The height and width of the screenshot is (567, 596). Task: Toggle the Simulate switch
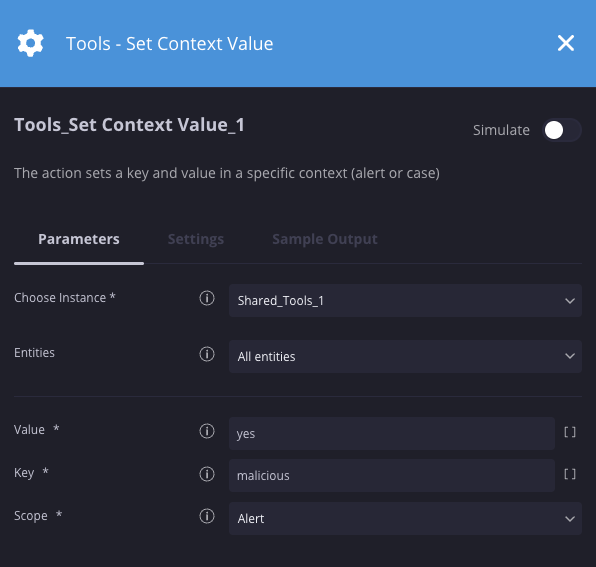[x=561, y=130]
